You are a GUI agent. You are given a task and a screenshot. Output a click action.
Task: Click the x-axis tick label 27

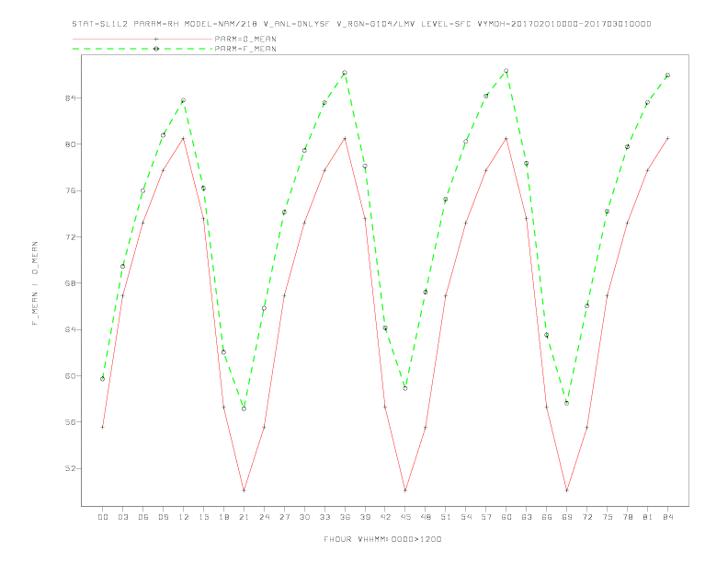point(284,517)
